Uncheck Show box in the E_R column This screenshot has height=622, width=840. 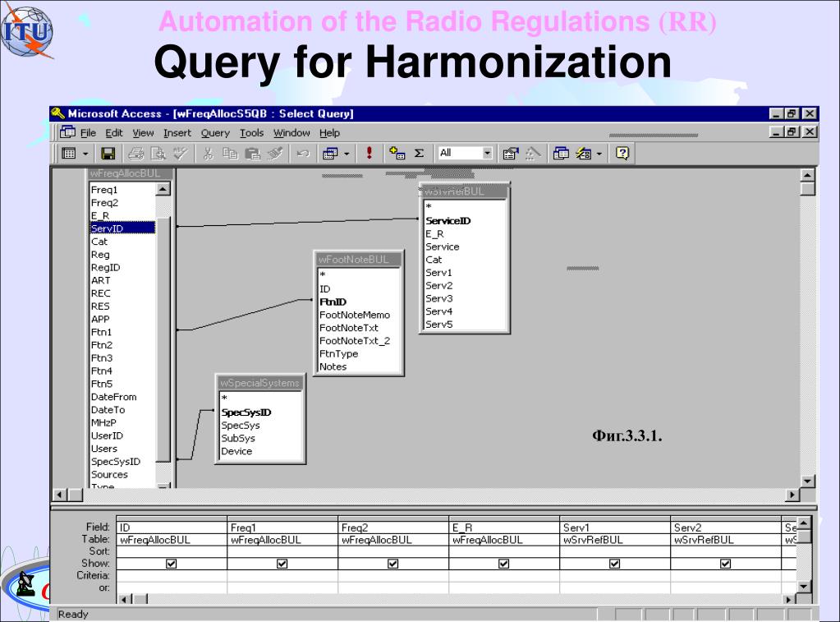coord(504,564)
